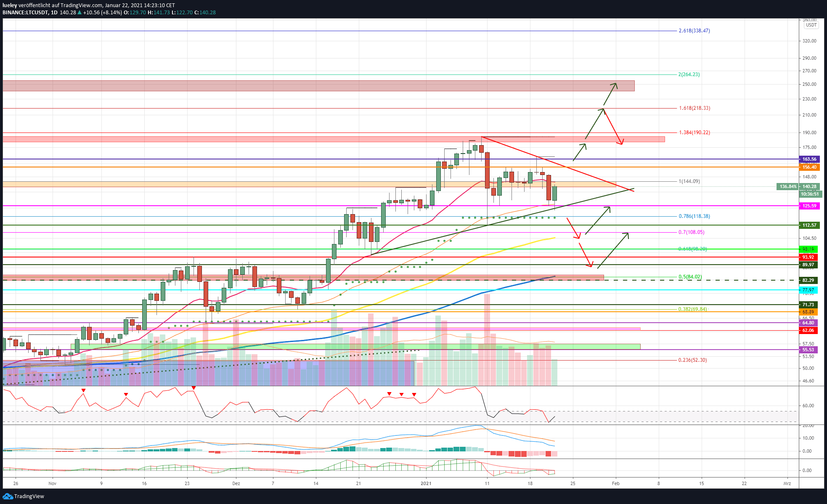Screen dimensions: 827x504
Task: Click the +10.56 (+8.14%) change value
Action: pos(103,13)
